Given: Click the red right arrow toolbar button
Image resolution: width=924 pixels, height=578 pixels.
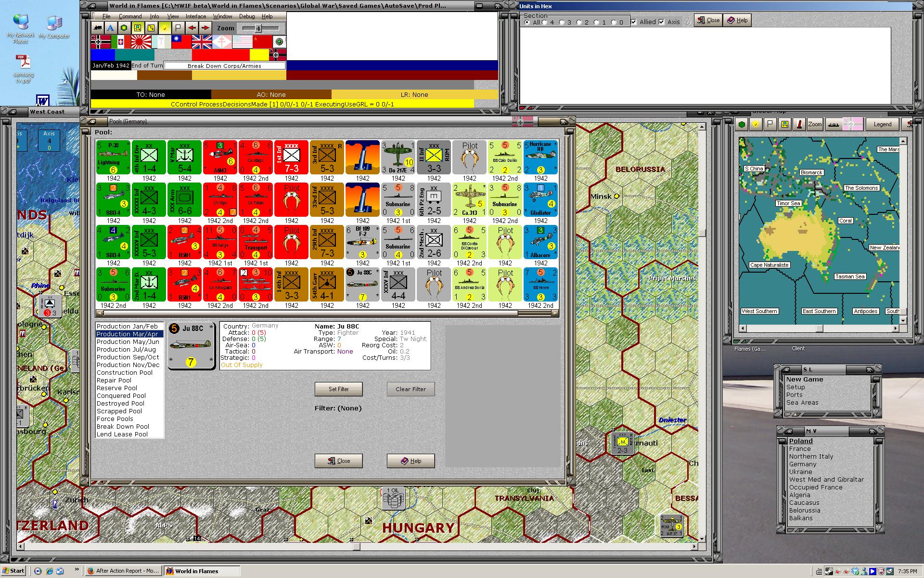Looking at the screenshot, I should (x=205, y=28).
